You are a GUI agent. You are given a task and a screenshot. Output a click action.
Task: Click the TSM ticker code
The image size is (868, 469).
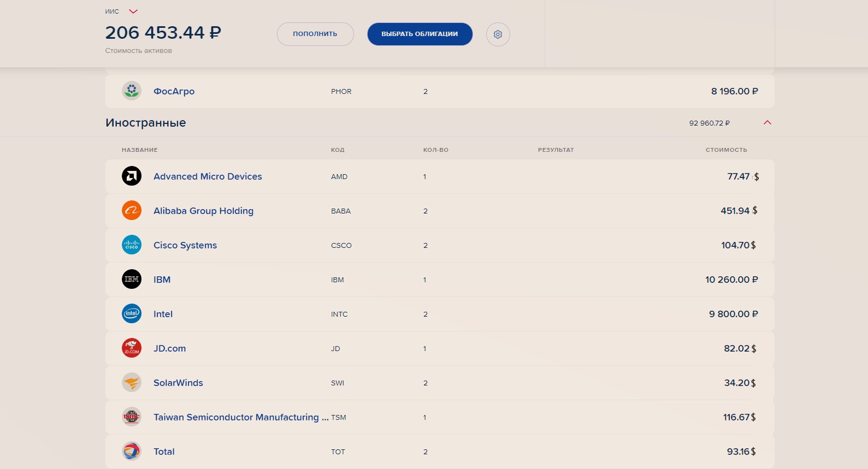tap(339, 418)
